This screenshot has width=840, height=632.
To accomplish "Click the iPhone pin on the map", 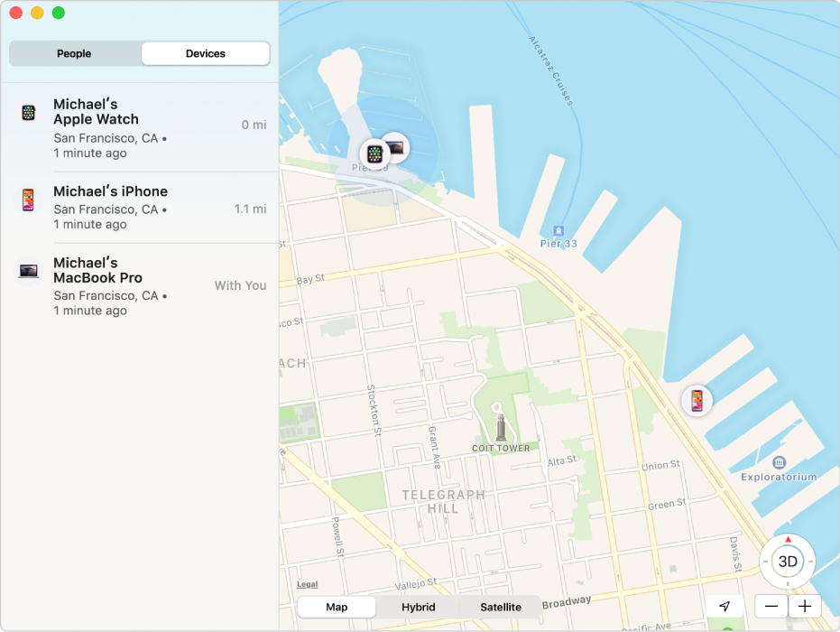I will coord(697,401).
